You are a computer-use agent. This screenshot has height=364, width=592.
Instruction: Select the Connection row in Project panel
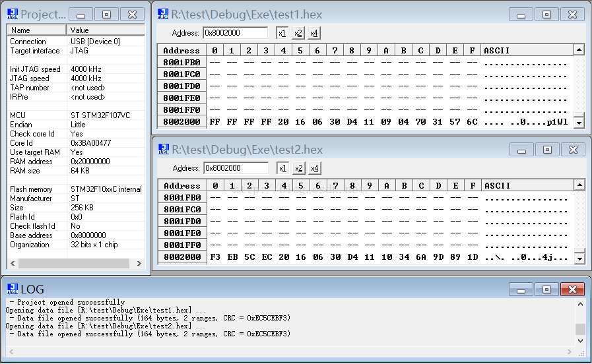(x=76, y=42)
